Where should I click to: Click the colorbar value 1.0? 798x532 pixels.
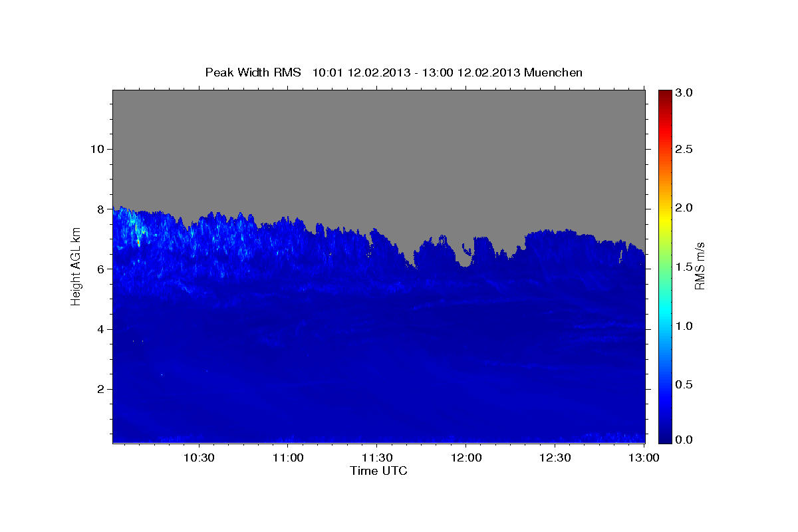point(684,326)
